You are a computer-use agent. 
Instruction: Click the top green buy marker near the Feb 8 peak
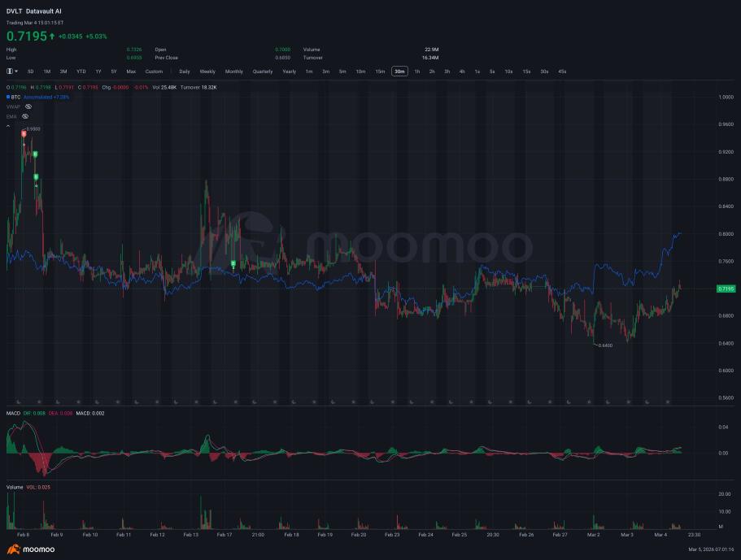point(35,154)
